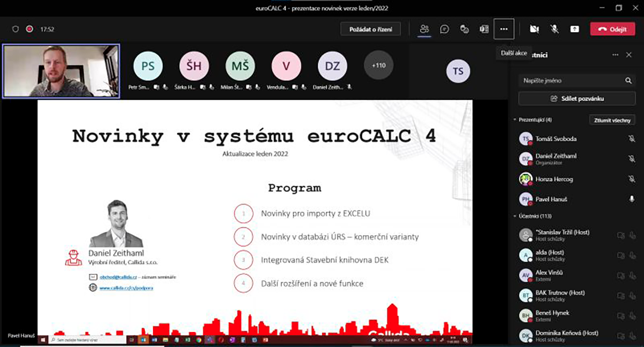
Task: Click the Windows search box in shared screen
Action: coord(87,340)
